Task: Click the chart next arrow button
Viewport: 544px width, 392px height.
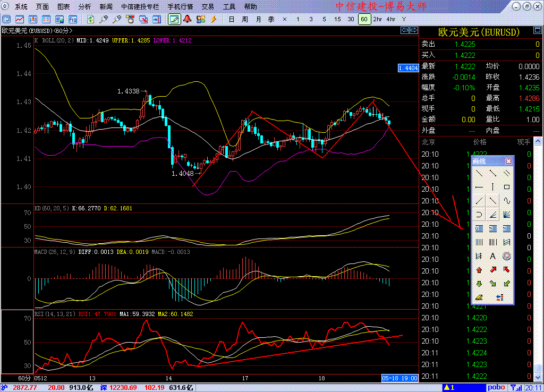Action: point(413,30)
